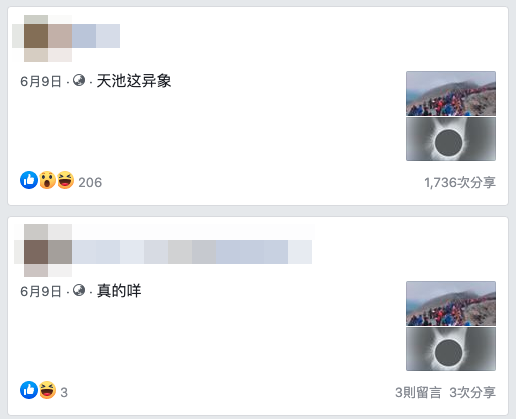Open the 3次分享 shares link
The height and width of the screenshot is (419, 516).
pyautogui.click(x=473, y=393)
